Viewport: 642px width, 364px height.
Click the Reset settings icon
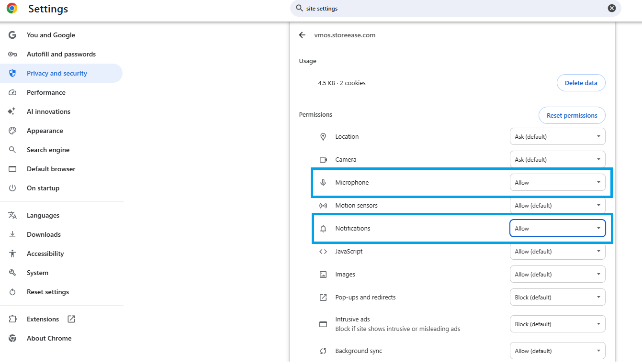pyautogui.click(x=12, y=292)
